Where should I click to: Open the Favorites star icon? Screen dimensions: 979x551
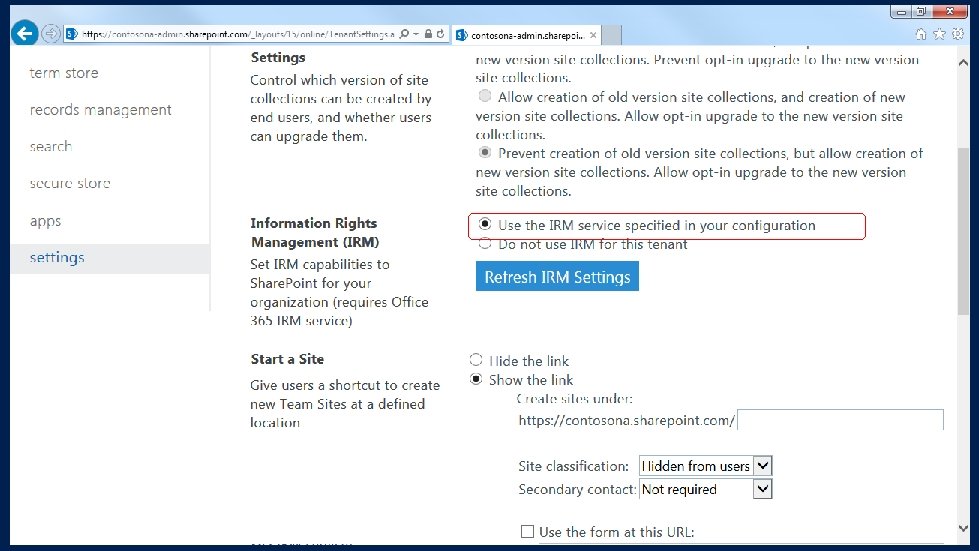click(939, 34)
